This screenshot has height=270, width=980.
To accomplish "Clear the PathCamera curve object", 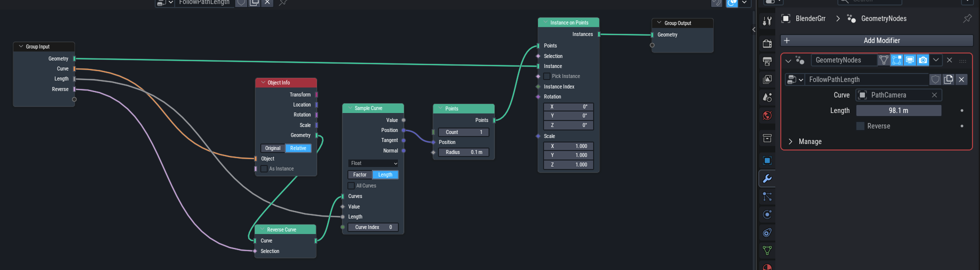I will pyautogui.click(x=934, y=95).
